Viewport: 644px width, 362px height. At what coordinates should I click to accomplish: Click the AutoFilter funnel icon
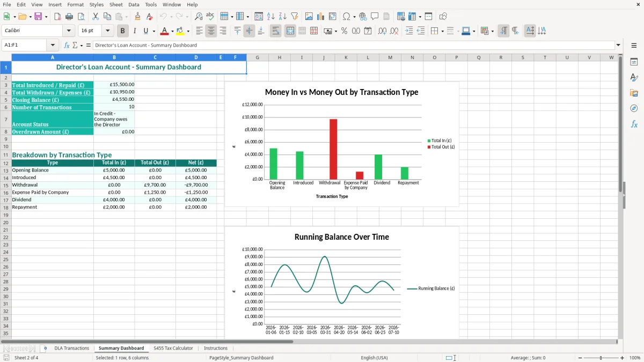[x=295, y=17]
